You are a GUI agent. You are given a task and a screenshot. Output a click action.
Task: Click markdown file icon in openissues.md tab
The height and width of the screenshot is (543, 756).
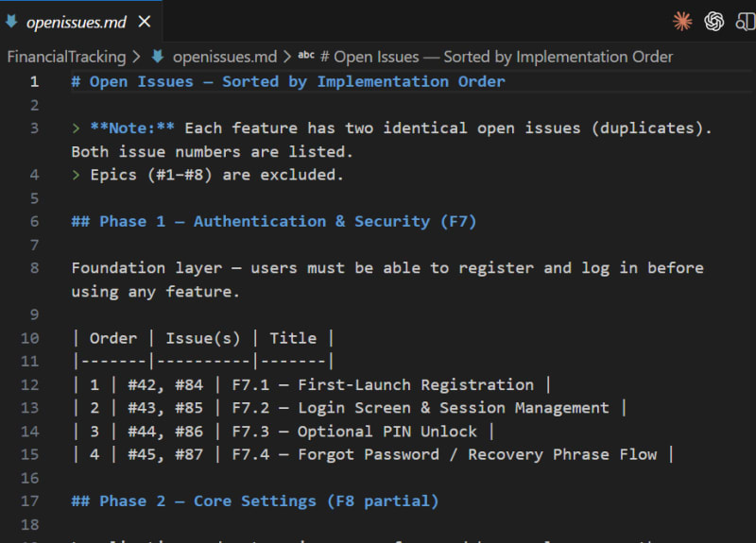coord(11,21)
